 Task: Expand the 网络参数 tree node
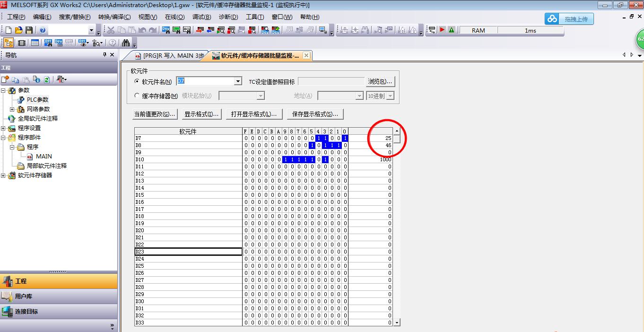click(12, 109)
